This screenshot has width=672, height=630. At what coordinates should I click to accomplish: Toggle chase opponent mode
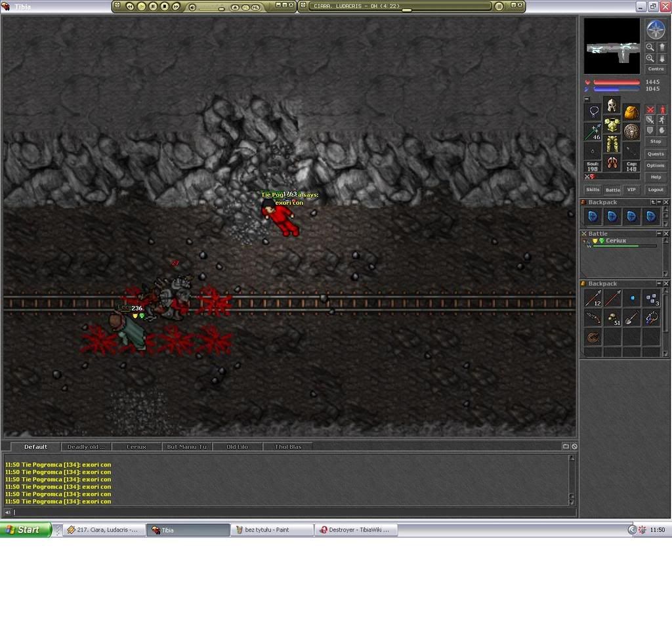[x=662, y=120]
